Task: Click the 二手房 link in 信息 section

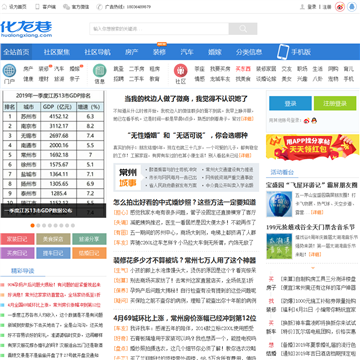Action: coord(137,69)
